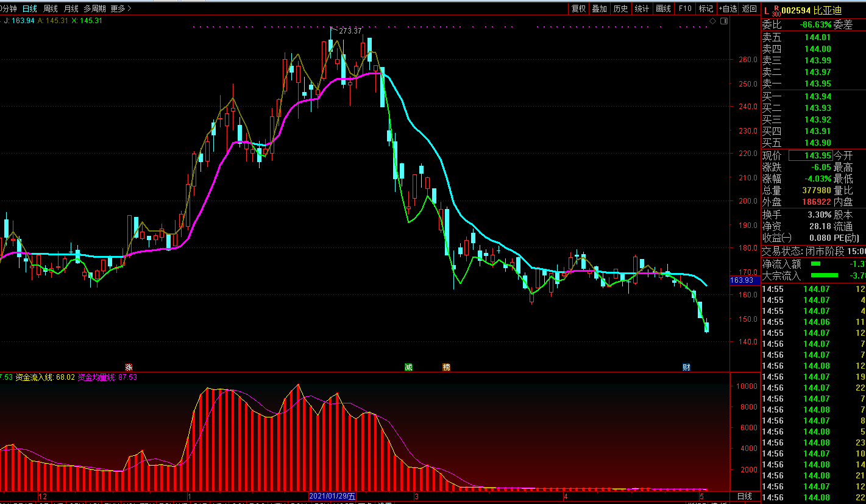Click the 委比 -86.63% value
The height and width of the screenshot is (504, 866).
click(x=816, y=25)
